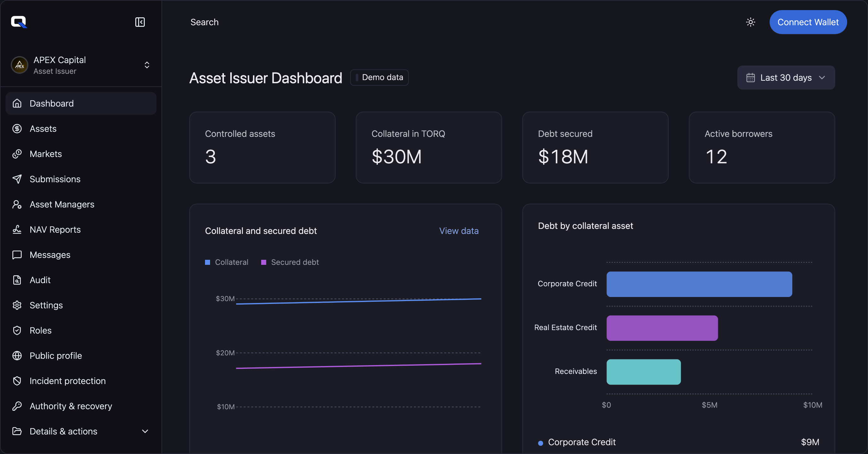The height and width of the screenshot is (454, 868).
Task: Toggle light theme sun icon
Action: [x=750, y=22]
